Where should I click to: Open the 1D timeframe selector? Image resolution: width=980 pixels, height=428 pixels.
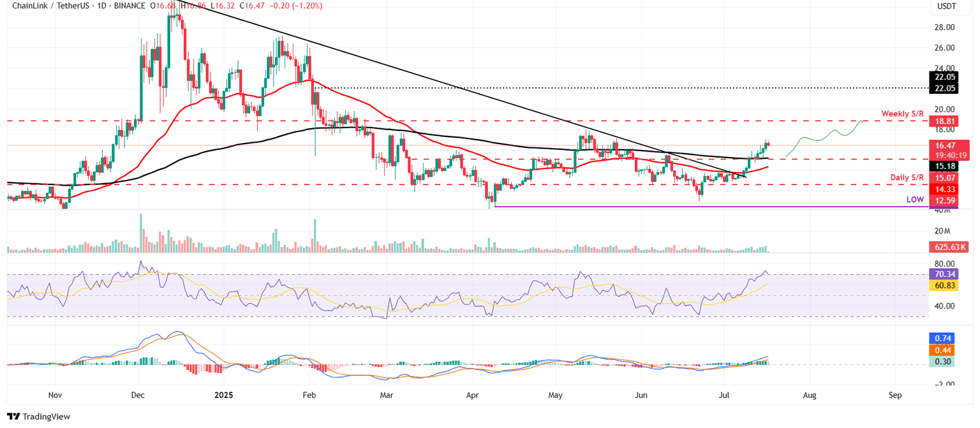click(x=101, y=6)
